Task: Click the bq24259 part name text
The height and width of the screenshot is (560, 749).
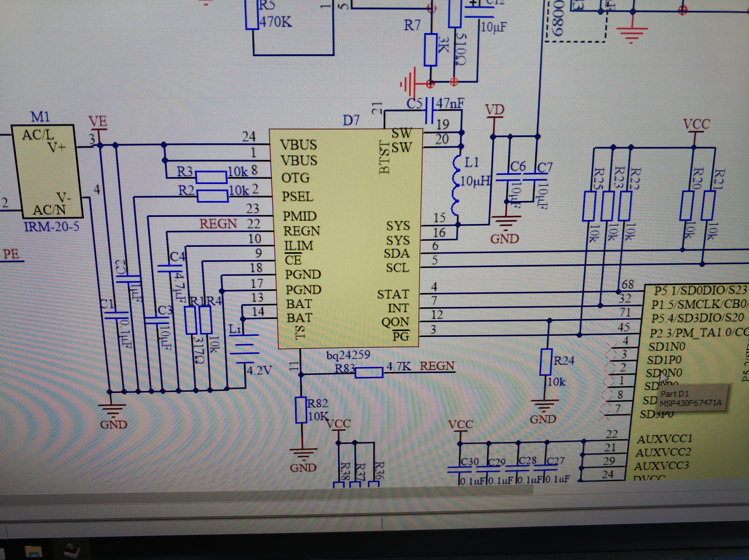Action: 348,355
